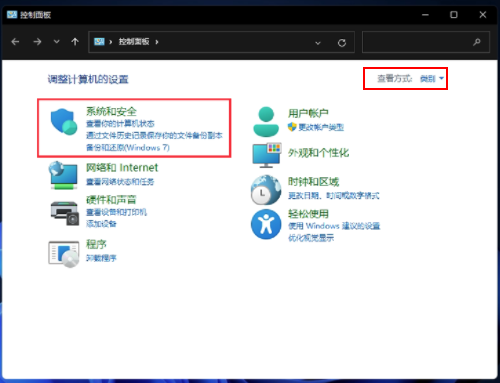
Task: Open 网络和 Internet category link
Action: (122, 167)
